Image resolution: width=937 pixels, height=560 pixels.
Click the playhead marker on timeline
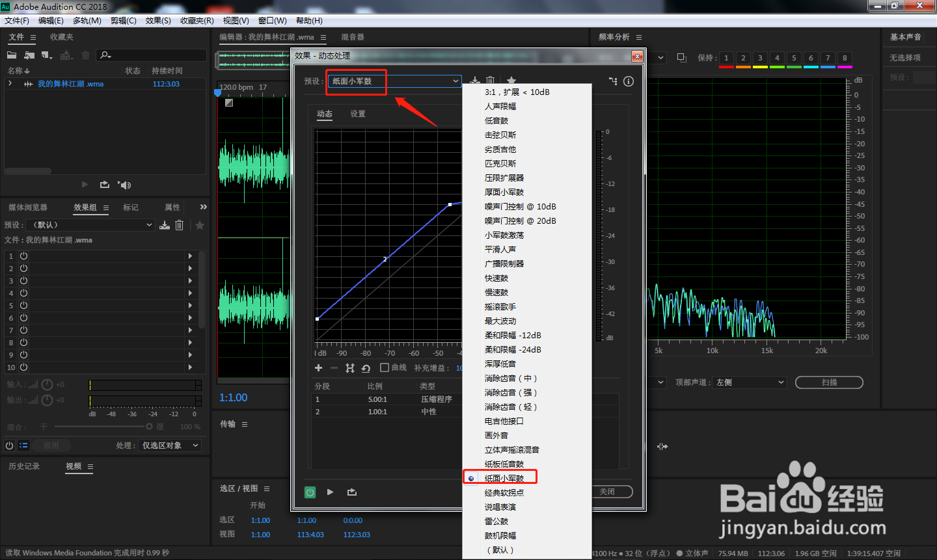click(218, 93)
